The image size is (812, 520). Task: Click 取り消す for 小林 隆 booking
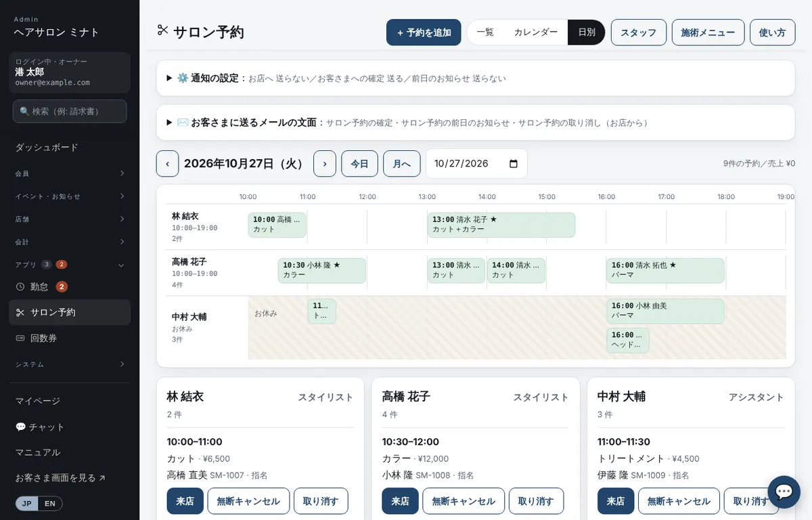tap(536, 501)
